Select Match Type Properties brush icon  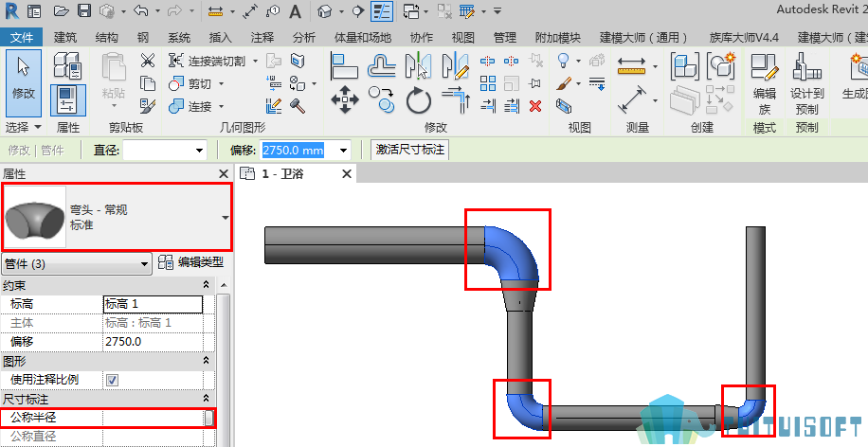(x=148, y=106)
